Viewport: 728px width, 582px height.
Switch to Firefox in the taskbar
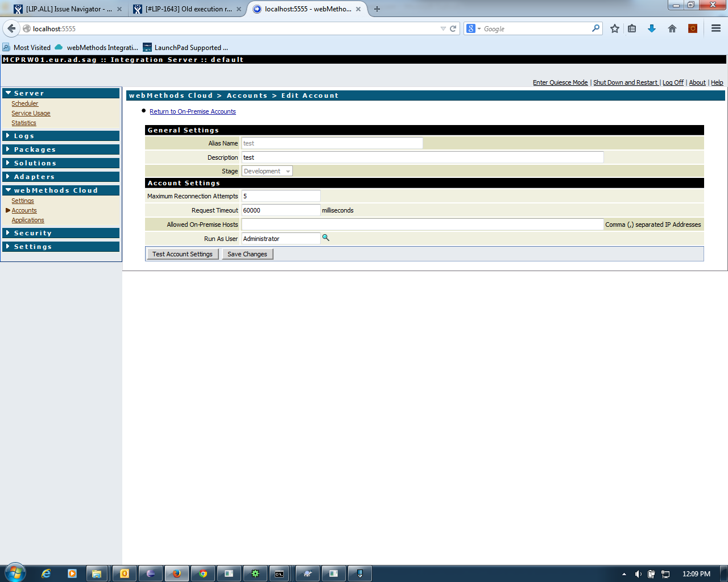coord(177,573)
